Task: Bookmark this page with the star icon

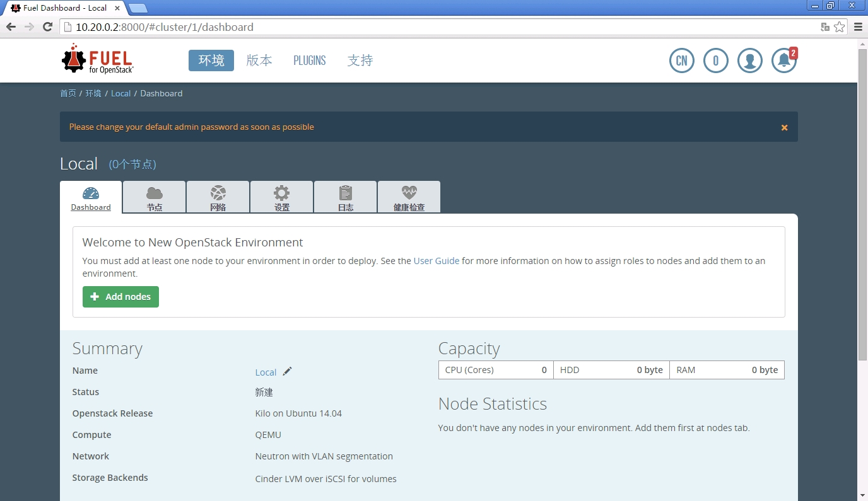Action: [839, 26]
